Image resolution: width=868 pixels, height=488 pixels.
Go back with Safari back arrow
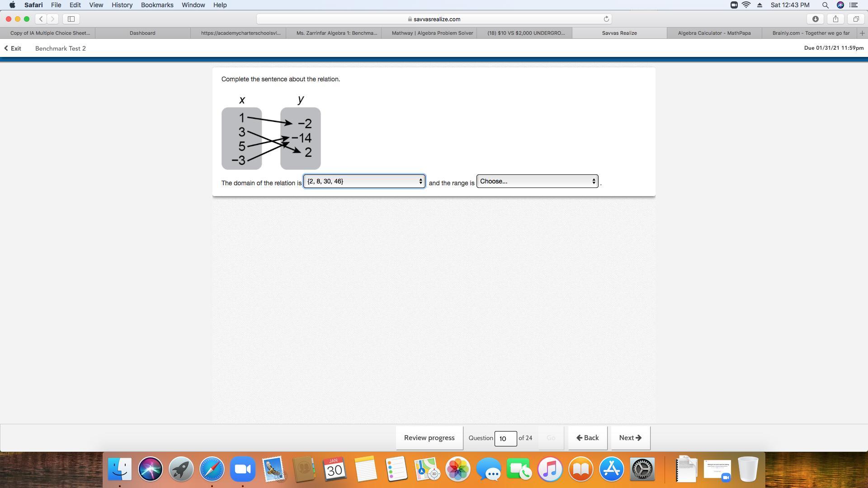point(41,19)
